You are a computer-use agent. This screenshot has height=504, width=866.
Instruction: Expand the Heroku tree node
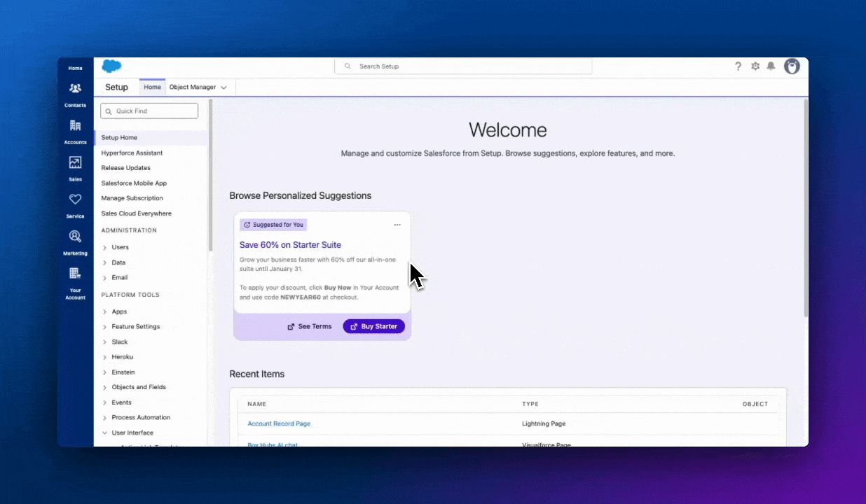click(x=104, y=358)
